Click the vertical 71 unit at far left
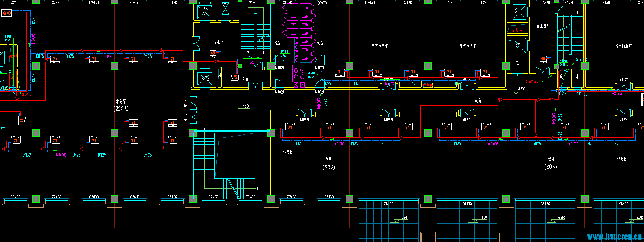 point(22,120)
